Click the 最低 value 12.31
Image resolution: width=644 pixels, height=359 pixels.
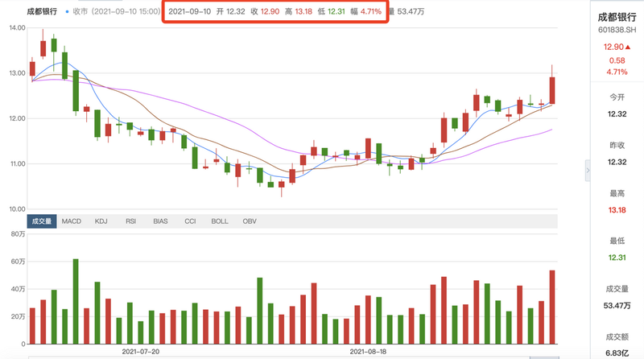click(617, 258)
